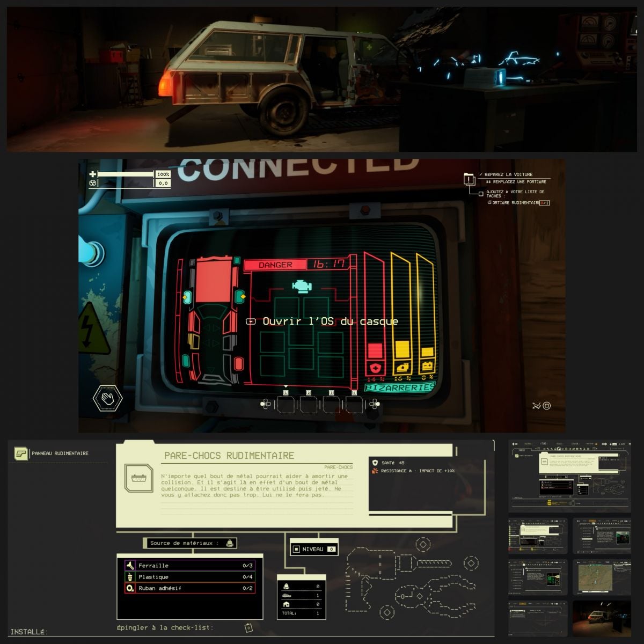Click the radiation symbol icon under health
The height and width of the screenshot is (644, 644).
pos(93,183)
